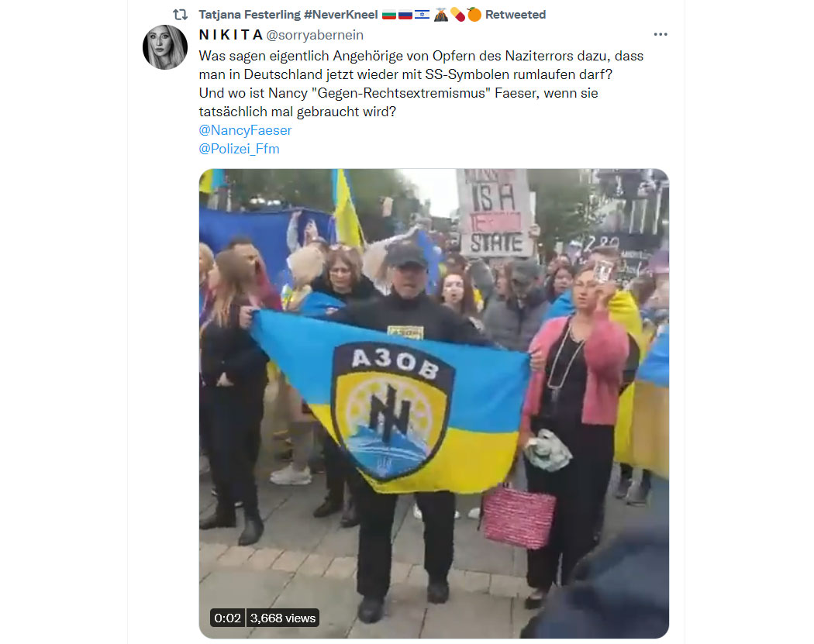Play the embedded tweet video
Viewport: 814px width, 644px height.
[434, 404]
